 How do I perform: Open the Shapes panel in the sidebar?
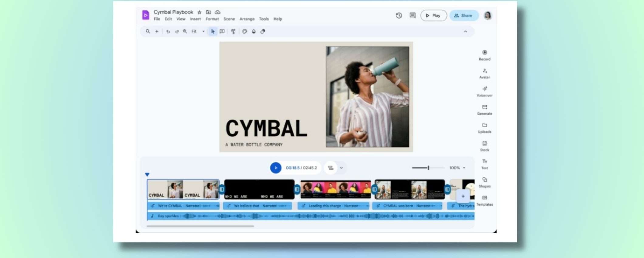pyautogui.click(x=485, y=182)
